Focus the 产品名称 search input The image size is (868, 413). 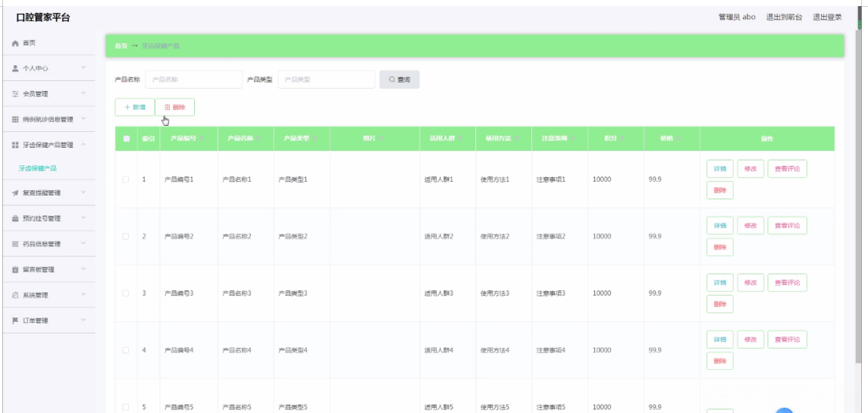pyautogui.click(x=194, y=80)
